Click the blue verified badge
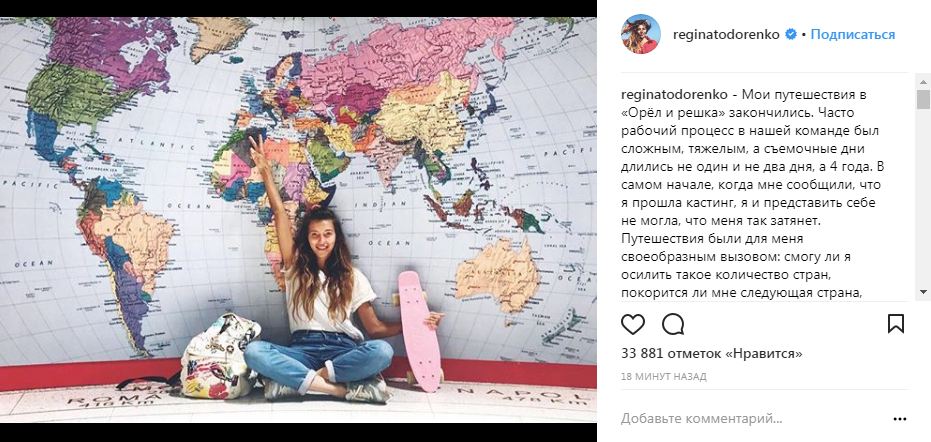The image size is (931, 442). click(790, 34)
